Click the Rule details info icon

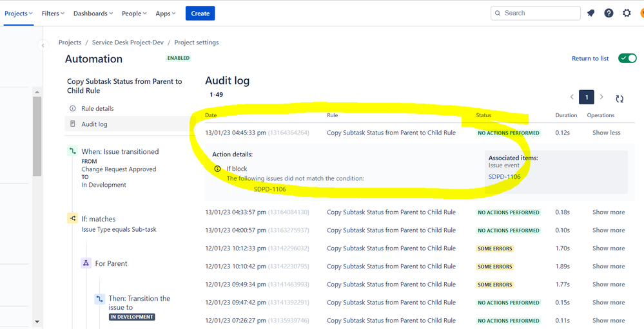73,109
